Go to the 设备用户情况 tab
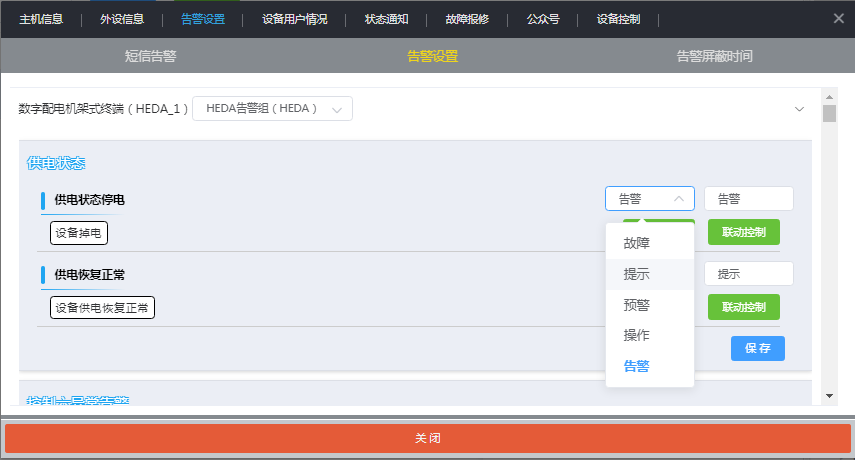This screenshot has width=855, height=460. (x=294, y=19)
